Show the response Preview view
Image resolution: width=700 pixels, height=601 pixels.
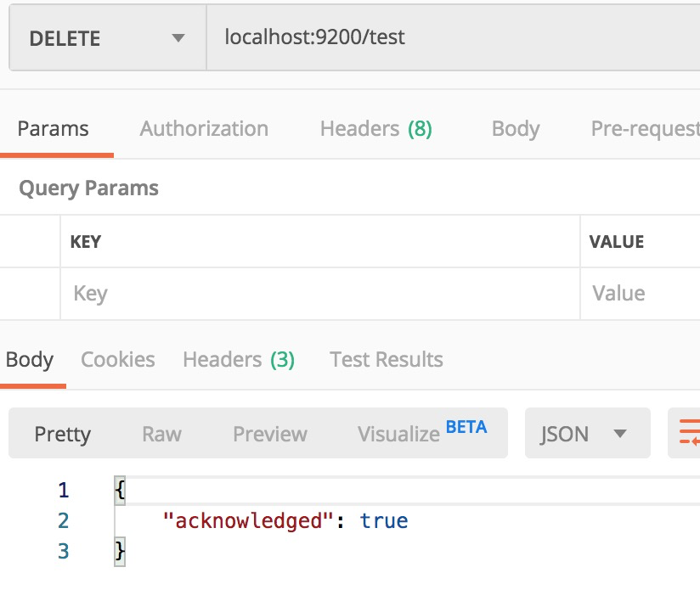(270, 434)
